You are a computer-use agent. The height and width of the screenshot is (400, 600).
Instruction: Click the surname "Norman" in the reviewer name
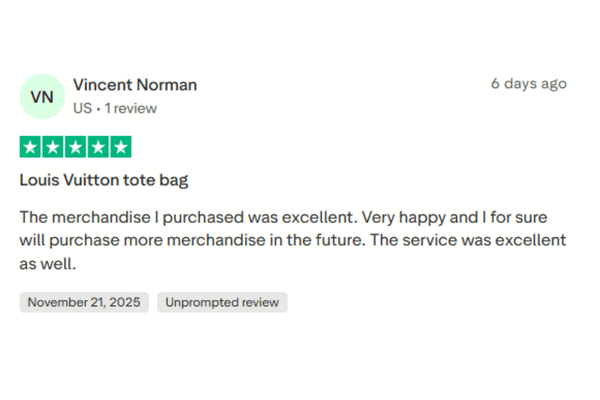click(168, 84)
